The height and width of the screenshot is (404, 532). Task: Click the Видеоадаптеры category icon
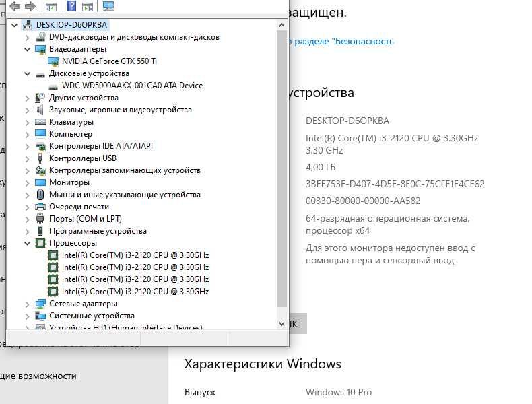click(40, 49)
